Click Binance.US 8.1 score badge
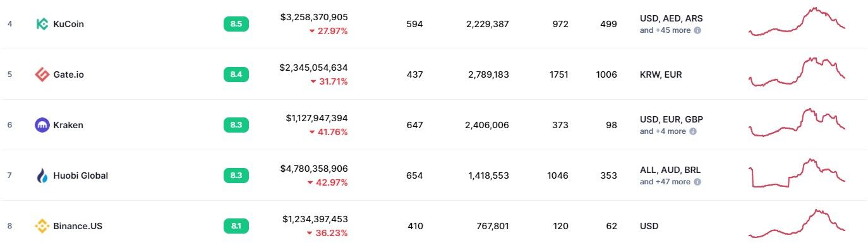Viewport: 868px width, 250px height. point(236,226)
